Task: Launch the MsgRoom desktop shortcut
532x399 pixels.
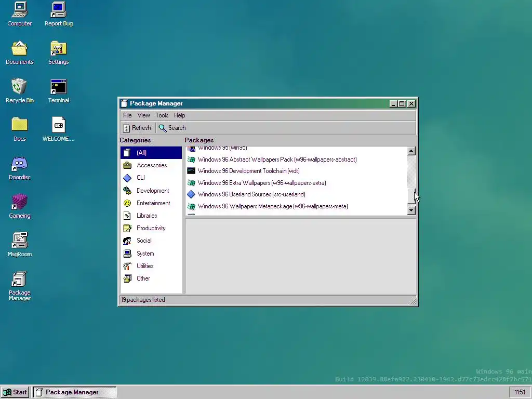Action: [19, 245]
